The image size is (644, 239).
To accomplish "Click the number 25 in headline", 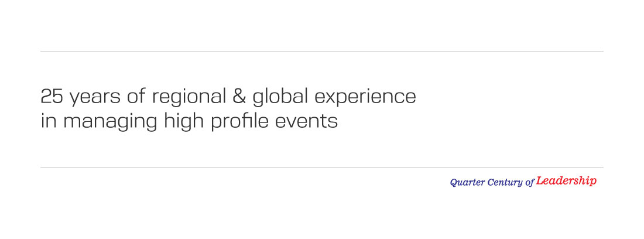I will (x=52, y=97).
